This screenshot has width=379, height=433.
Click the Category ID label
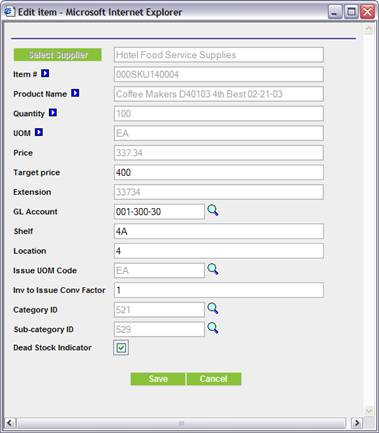click(x=35, y=310)
